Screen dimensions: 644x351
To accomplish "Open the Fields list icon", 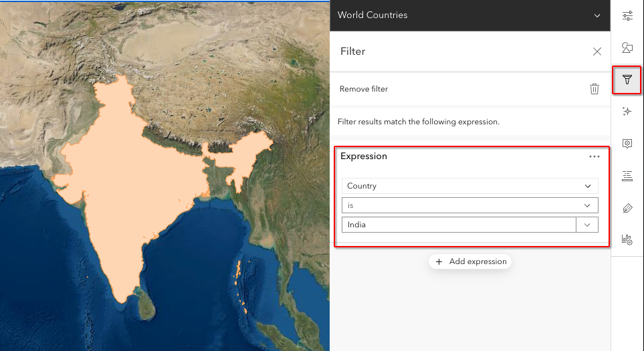I will pos(627,176).
